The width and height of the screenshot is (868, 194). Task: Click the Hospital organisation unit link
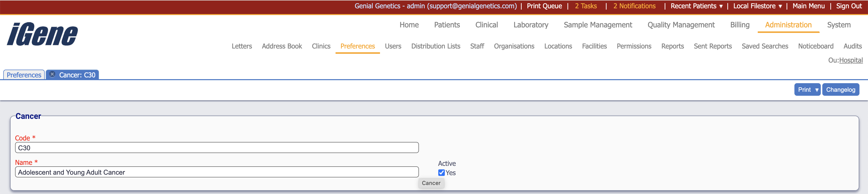pyautogui.click(x=850, y=60)
